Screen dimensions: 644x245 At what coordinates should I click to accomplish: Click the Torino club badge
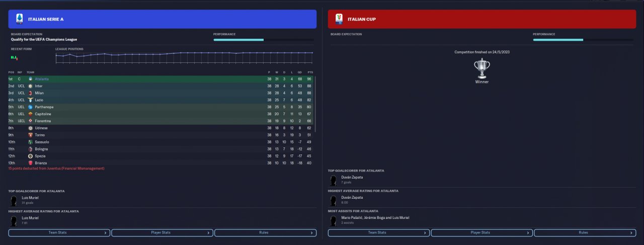pos(30,135)
